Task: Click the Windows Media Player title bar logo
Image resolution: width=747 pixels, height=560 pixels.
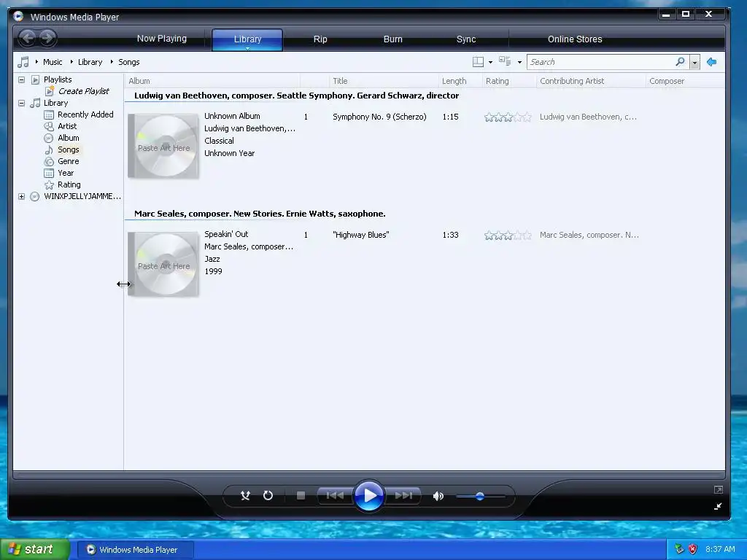Action: click(18, 17)
